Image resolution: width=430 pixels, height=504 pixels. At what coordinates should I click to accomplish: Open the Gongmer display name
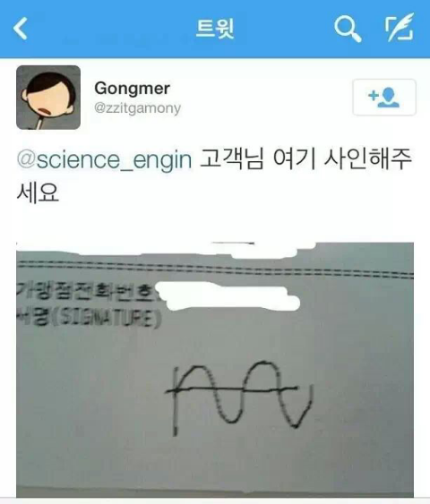pyautogui.click(x=132, y=89)
